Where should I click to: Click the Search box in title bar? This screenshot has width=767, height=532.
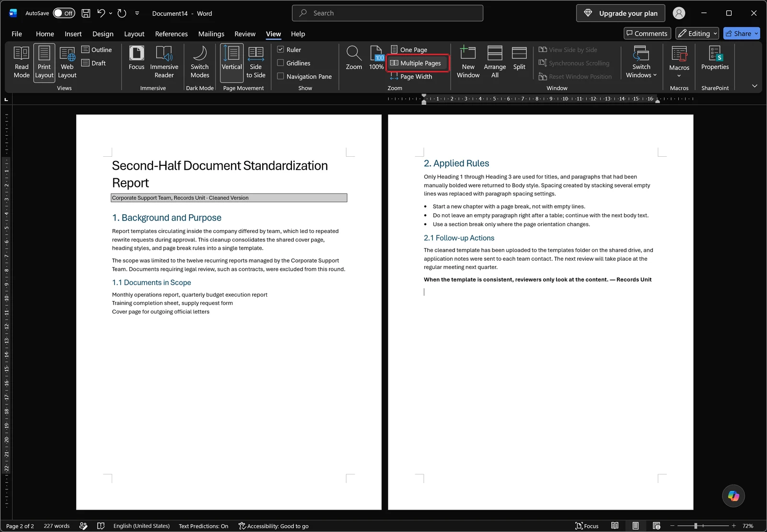pyautogui.click(x=387, y=13)
